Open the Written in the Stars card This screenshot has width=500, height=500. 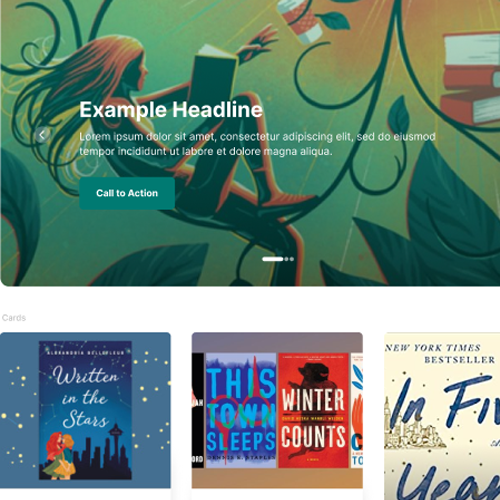[x=85, y=410]
